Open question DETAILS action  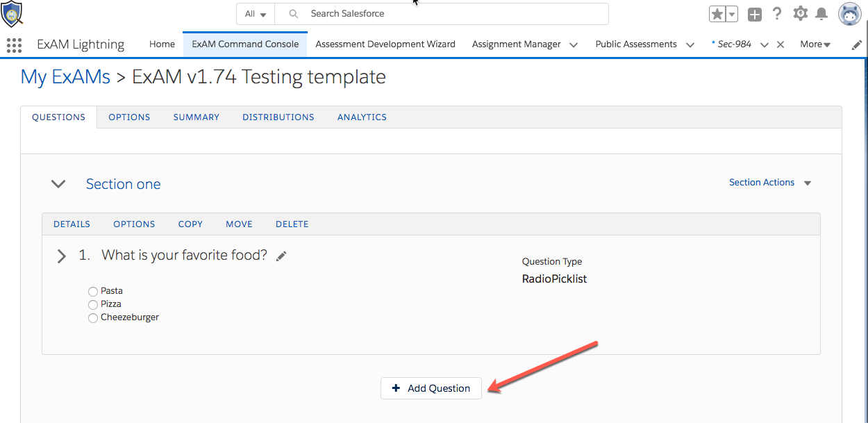coord(72,224)
